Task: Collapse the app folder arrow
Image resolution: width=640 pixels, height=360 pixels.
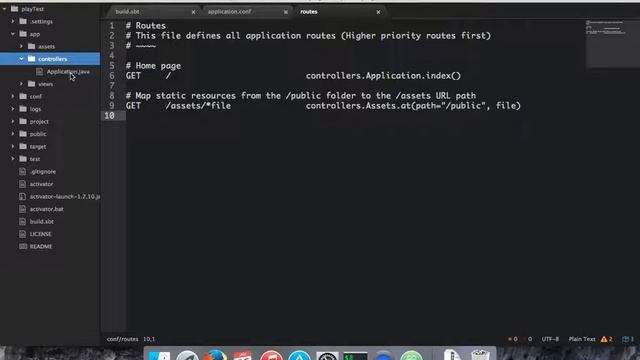Action: (13, 34)
